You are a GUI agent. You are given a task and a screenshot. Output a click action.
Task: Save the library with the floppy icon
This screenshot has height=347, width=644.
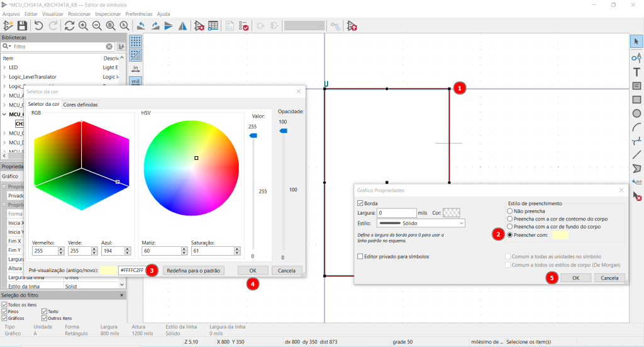coord(22,26)
